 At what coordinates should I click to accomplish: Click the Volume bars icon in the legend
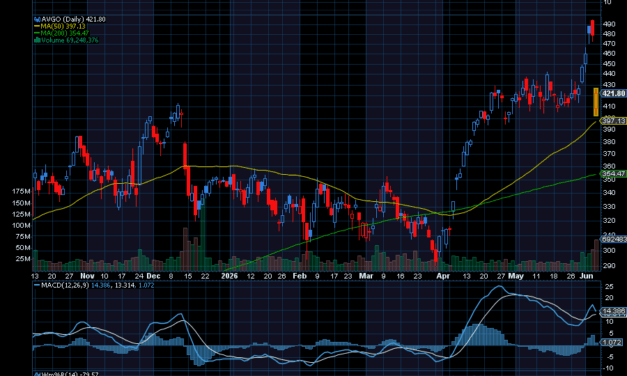pos(37,40)
